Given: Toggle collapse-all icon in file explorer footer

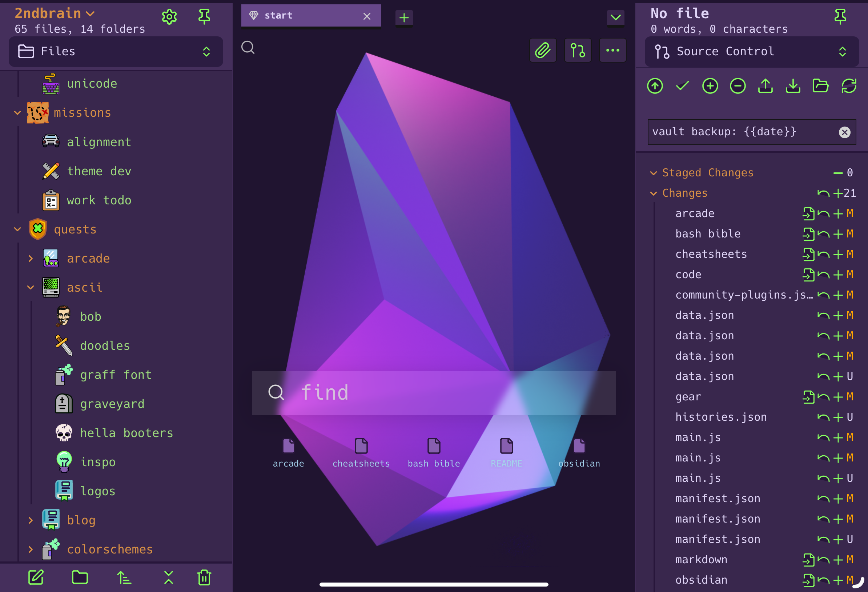Looking at the screenshot, I should click(x=169, y=577).
